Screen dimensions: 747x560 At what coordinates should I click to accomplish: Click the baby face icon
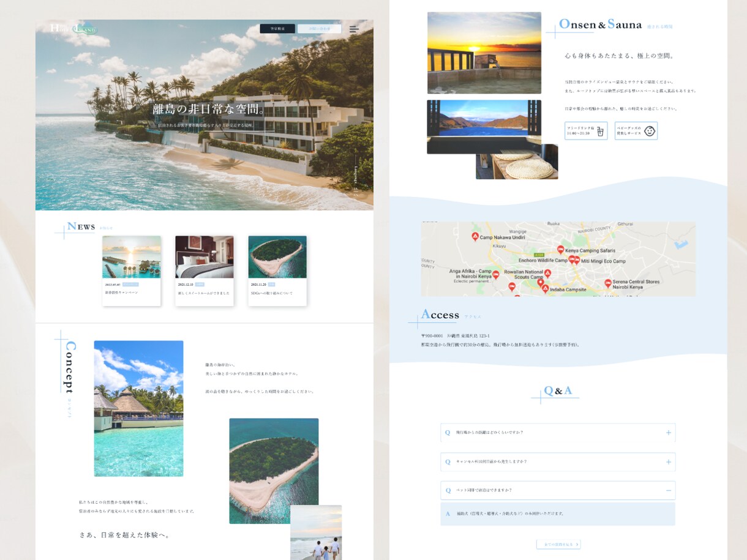pyautogui.click(x=650, y=131)
